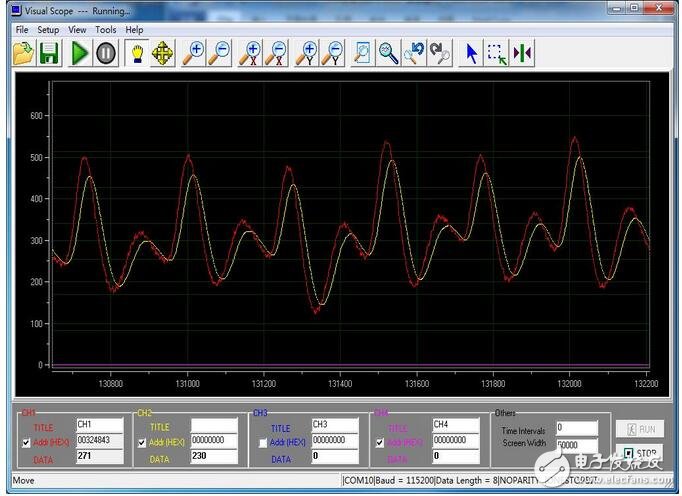This screenshot has height=496, width=682.
Task: Click the STOP button
Action: click(640, 453)
